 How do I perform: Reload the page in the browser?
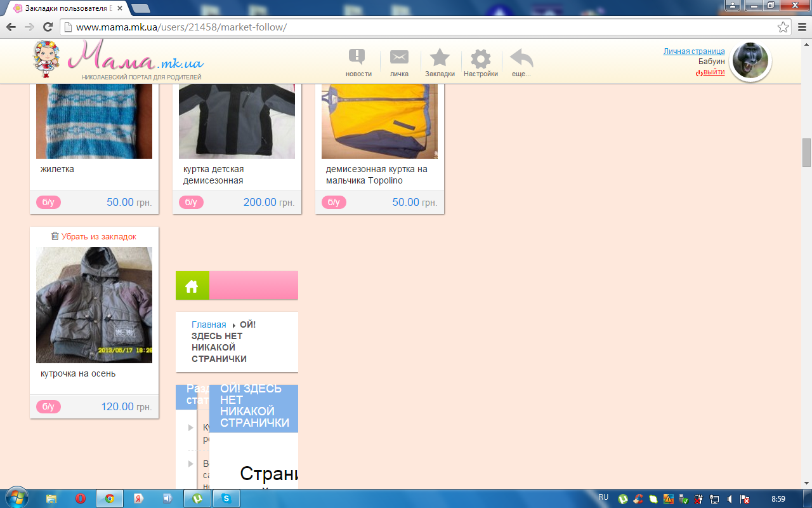click(48, 27)
